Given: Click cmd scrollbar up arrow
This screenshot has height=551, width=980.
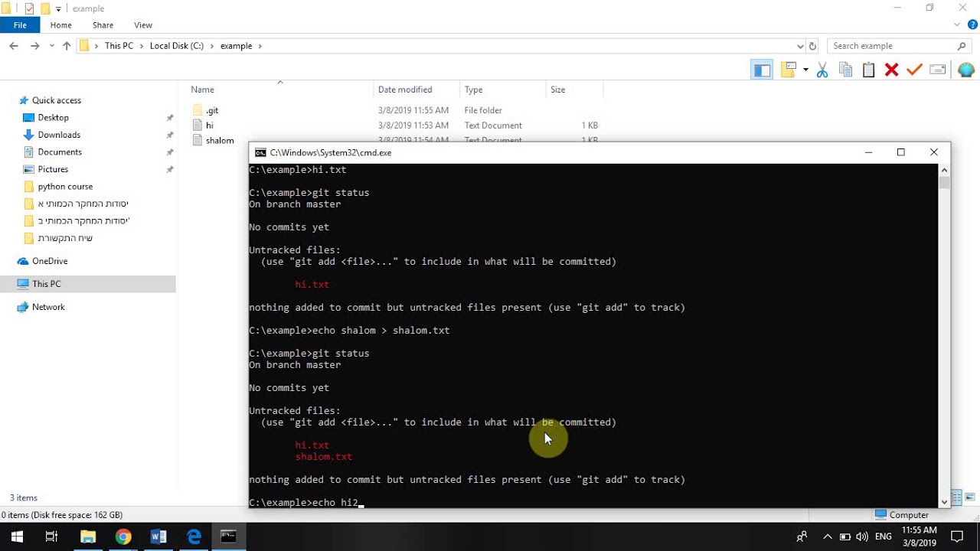Looking at the screenshot, I should click(944, 170).
